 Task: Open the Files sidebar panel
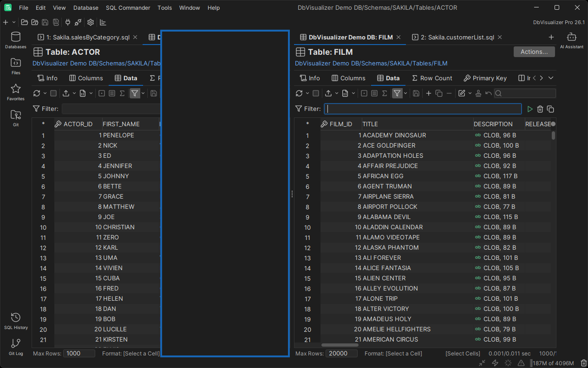(16, 66)
